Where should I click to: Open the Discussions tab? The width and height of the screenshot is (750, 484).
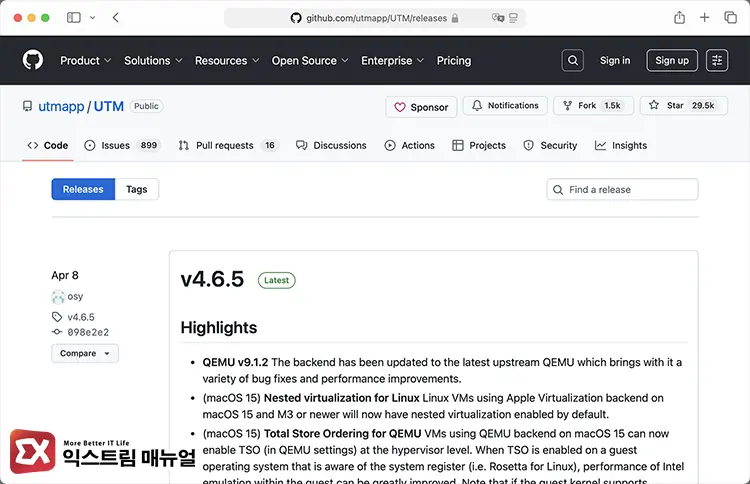tap(331, 145)
